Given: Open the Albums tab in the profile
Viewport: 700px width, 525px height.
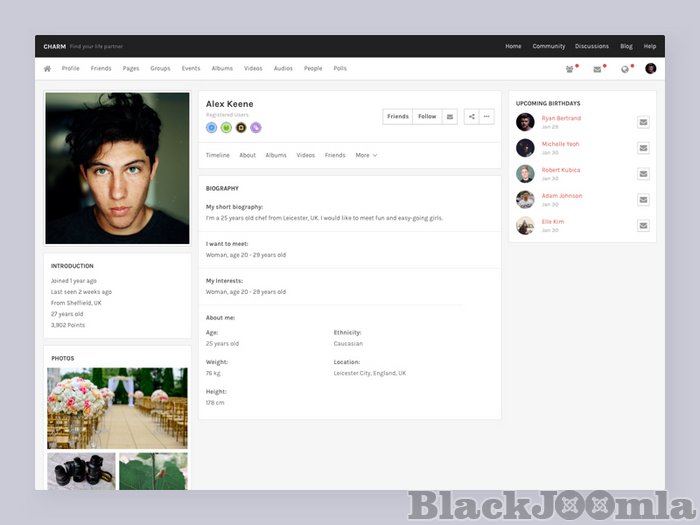Looking at the screenshot, I should 276,156.
